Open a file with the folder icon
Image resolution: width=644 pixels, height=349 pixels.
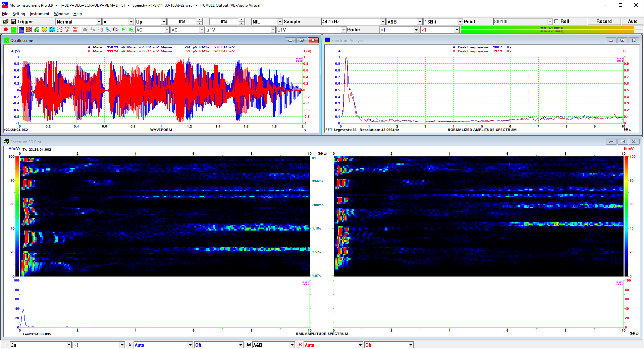(6, 21)
